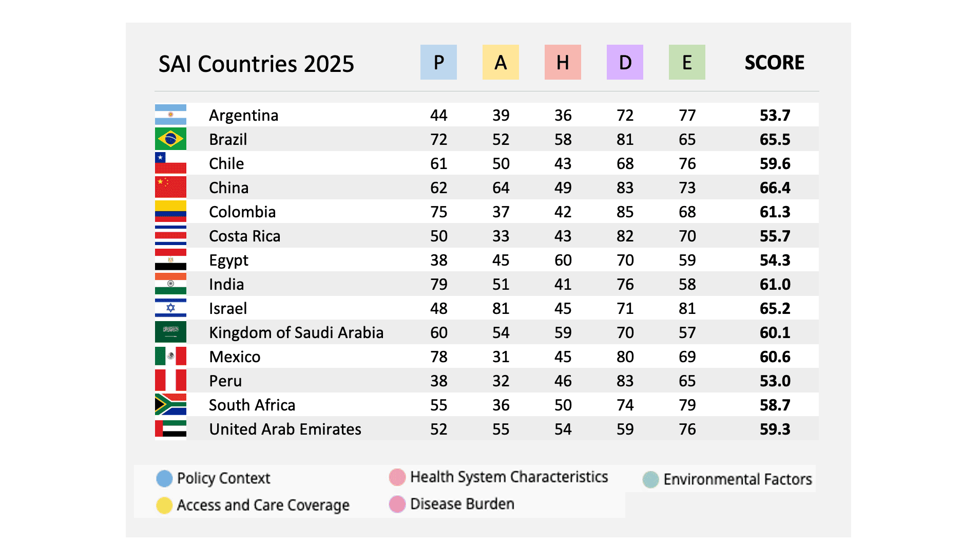This screenshot has height=560, width=980.
Task: Click the South Africa flag icon
Action: pos(170,405)
